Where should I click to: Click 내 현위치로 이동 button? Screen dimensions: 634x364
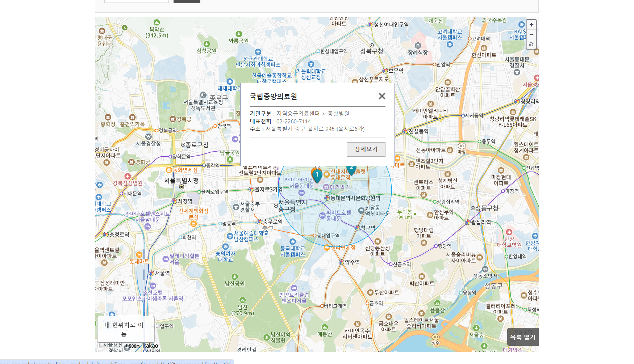(126, 329)
